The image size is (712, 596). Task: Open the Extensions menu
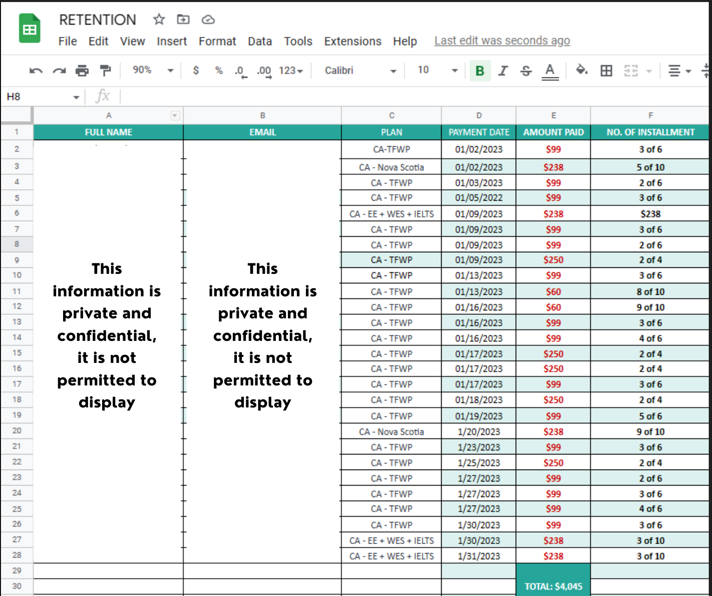pos(353,41)
